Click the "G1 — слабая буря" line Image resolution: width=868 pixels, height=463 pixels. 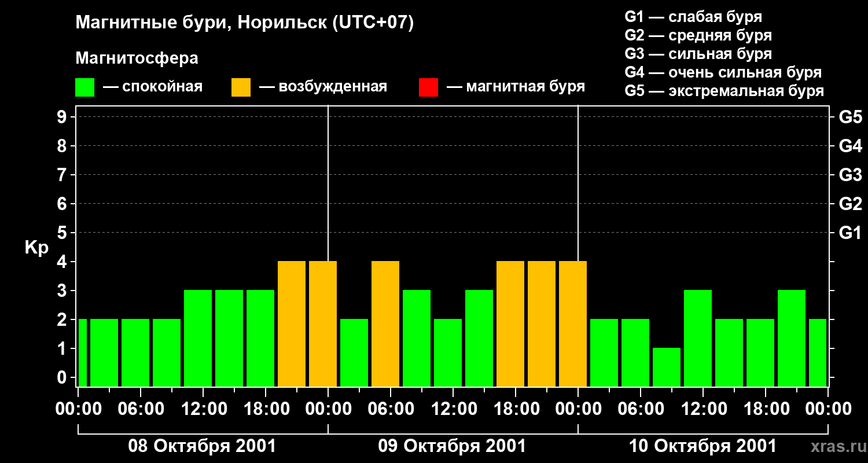pyautogui.click(x=693, y=17)
